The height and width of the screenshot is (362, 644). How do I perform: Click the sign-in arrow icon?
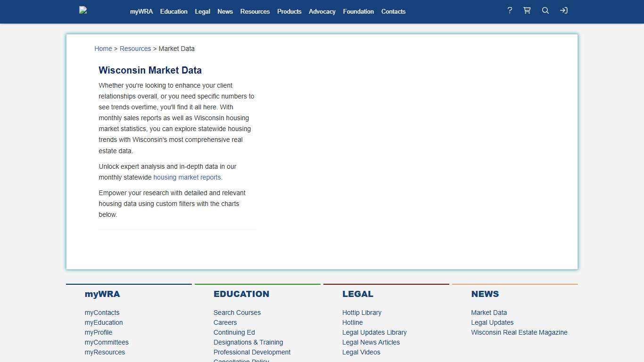[563, 10]
